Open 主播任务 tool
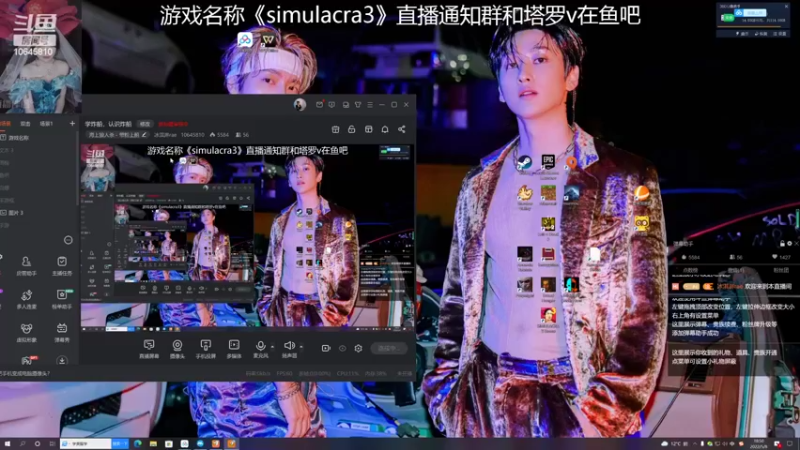Image resolution: width=800 pixels, height=450 pixels. click(62, 266)
